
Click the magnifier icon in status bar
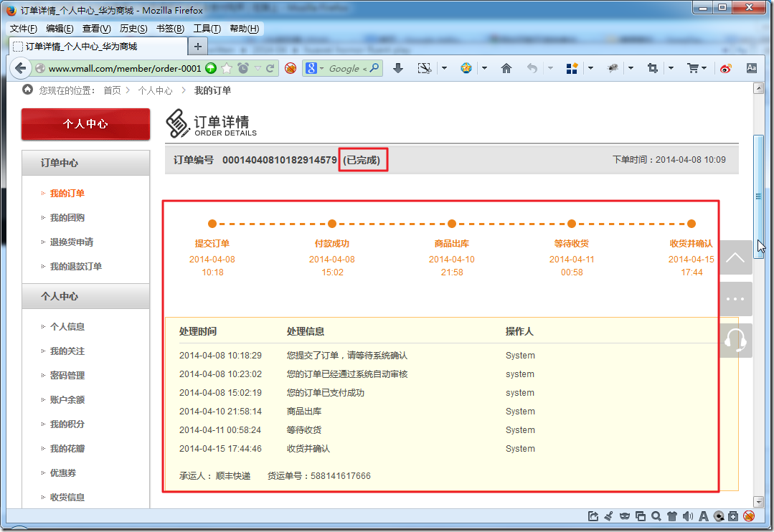click(x=656, y=516)
